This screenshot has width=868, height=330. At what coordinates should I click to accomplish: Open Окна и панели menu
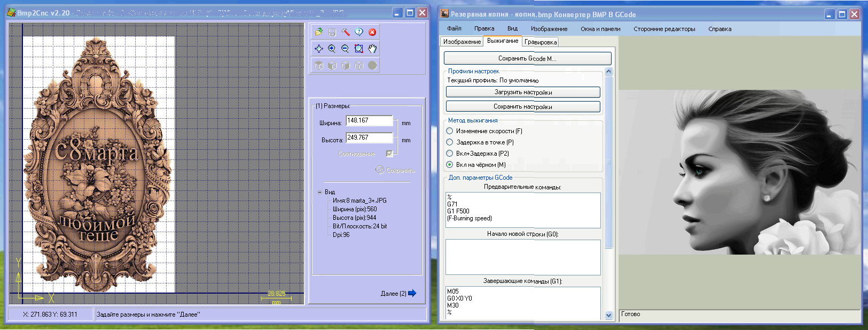click(600, 29)
